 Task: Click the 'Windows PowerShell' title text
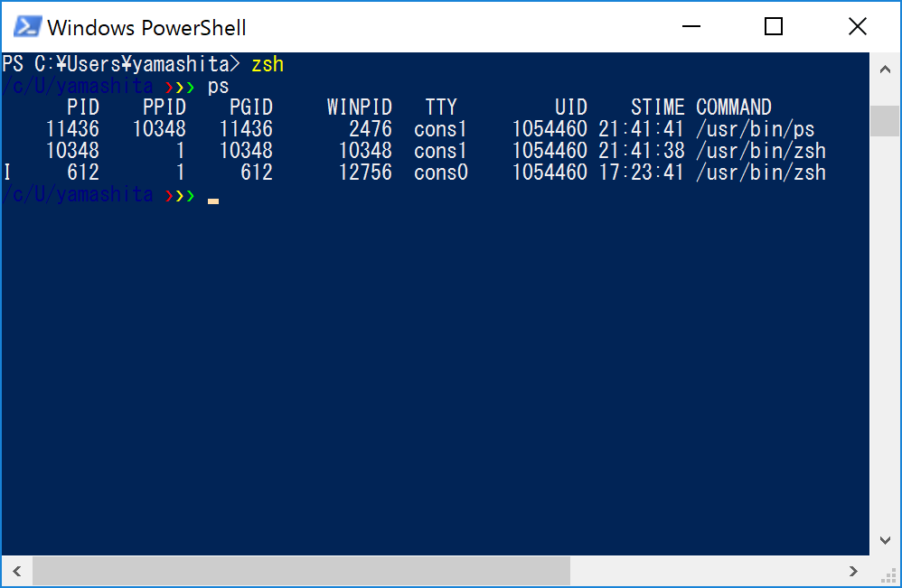tap(146, 28)
